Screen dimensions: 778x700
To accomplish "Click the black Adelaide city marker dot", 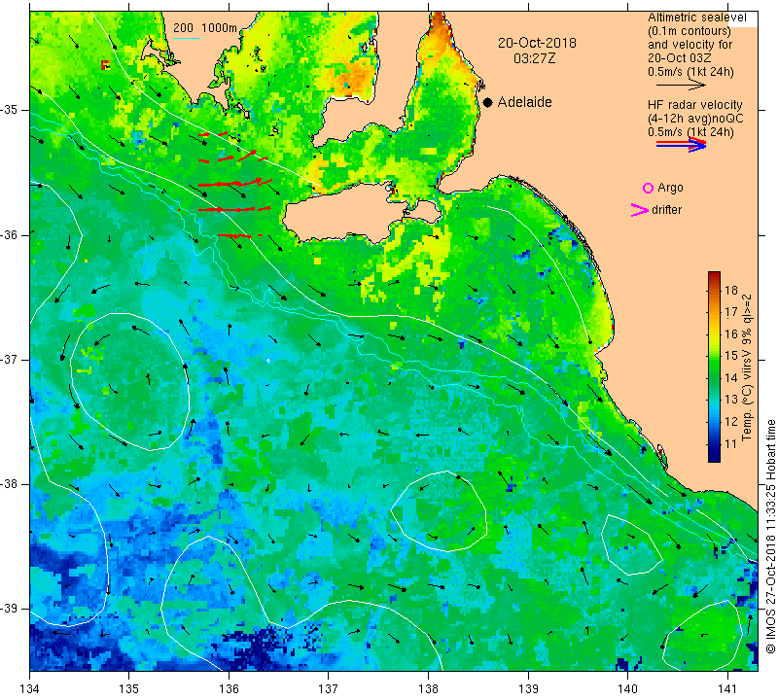I will click(488, 102).
